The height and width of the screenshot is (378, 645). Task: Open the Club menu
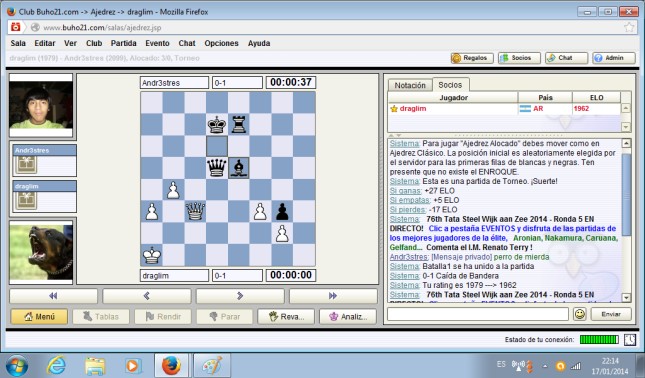click(94, 43)
